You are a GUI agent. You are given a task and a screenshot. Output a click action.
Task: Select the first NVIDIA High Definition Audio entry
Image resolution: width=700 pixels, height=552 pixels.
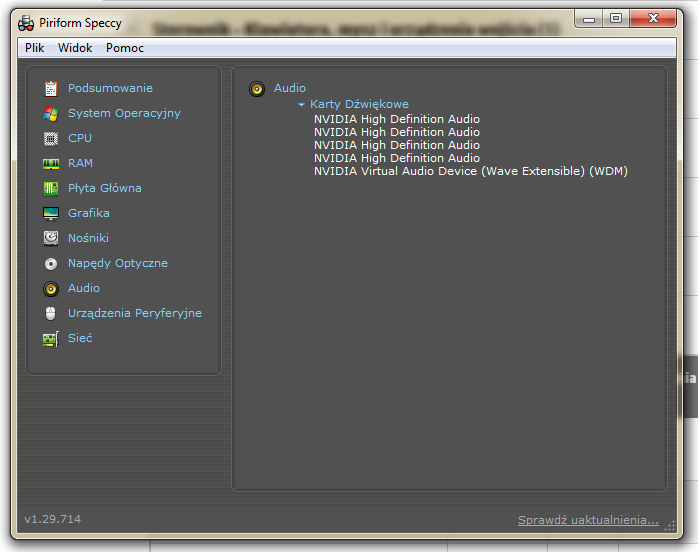[397, 119]
